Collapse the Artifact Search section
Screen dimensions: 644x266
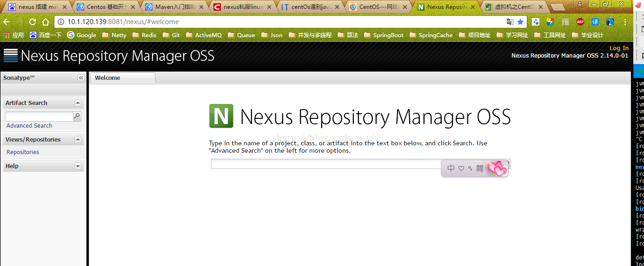tap(78, 103)
